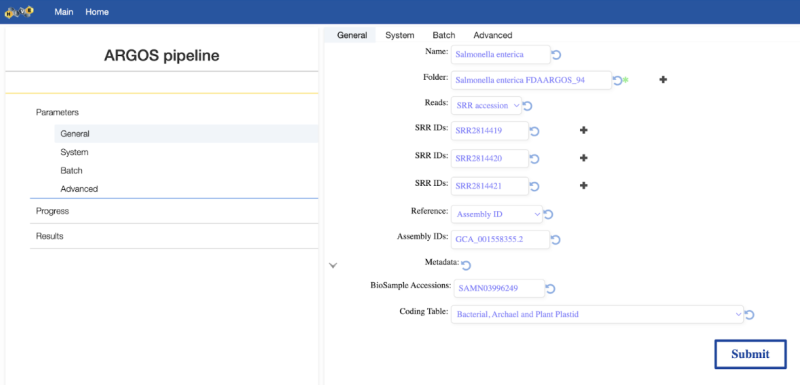800x389 pixels.
Task: Collapse the Metadata section chevron
Action: pos(333,265)
